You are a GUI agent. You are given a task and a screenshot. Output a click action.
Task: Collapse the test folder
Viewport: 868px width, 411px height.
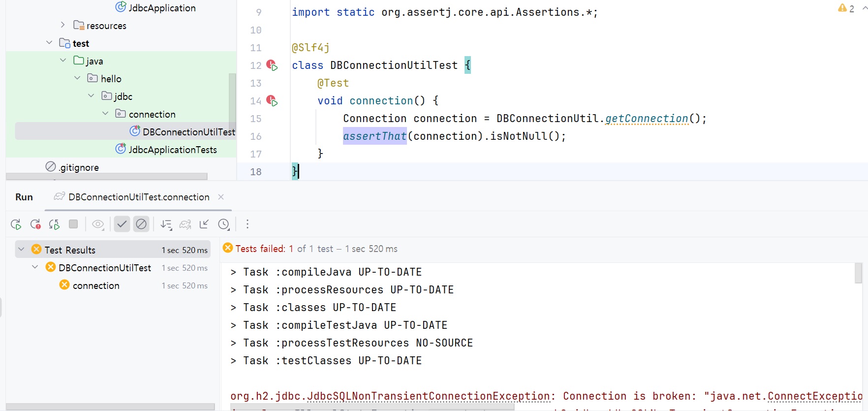click(49, 42)
